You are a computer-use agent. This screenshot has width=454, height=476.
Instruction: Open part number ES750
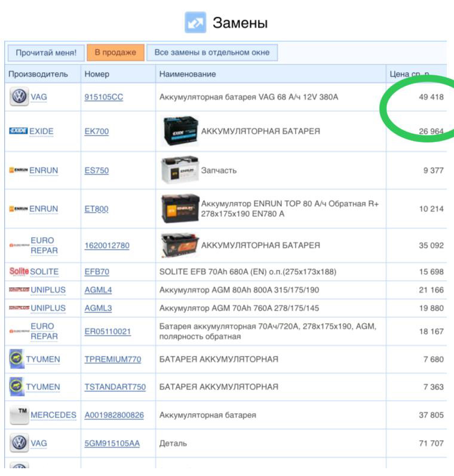(97, 171)
